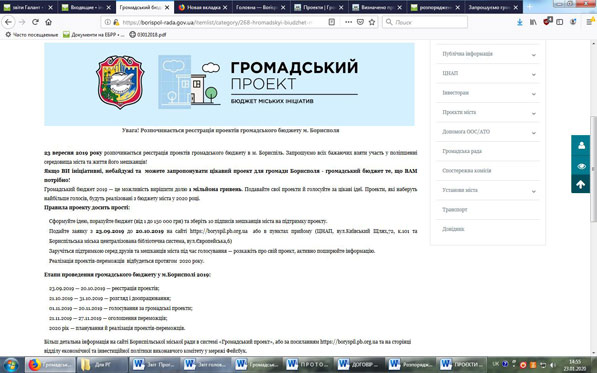Viewport: 597px width, 373px height.
Task: Open the Downloads arrow icon in toolbar
Action: 519,22
